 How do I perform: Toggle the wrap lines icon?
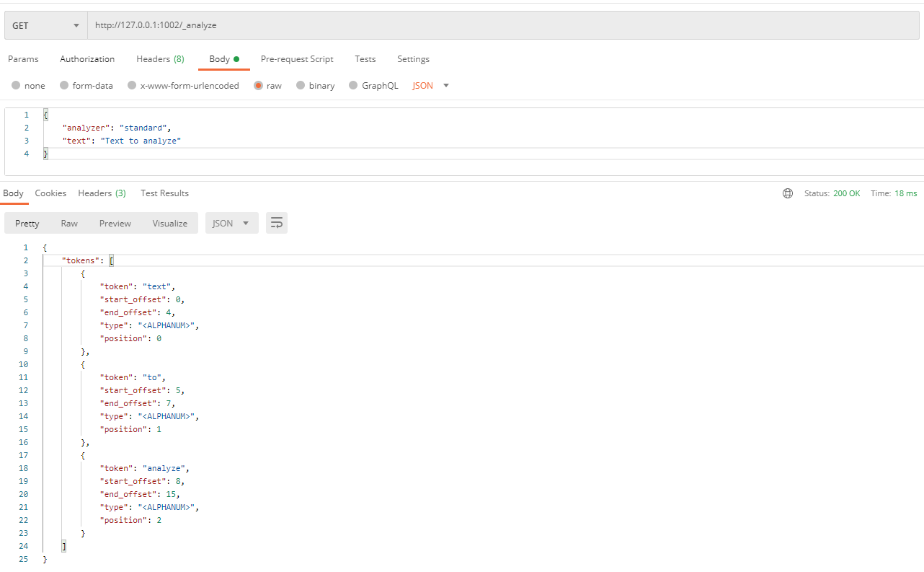click(276, 224)
